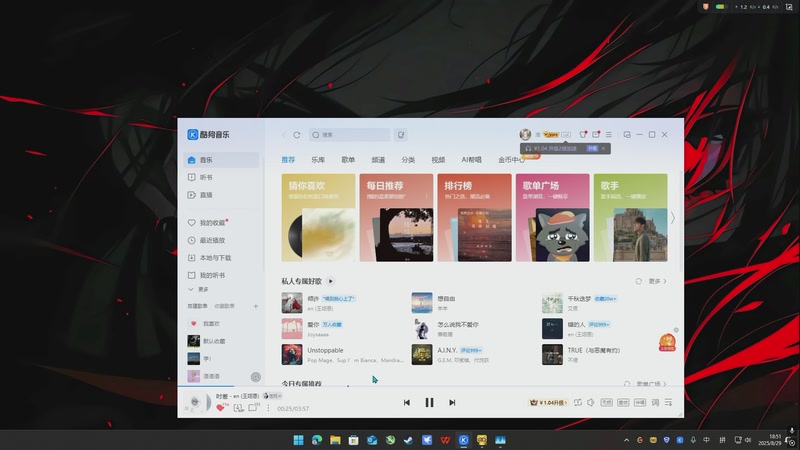Open the 每日推荐 card
Image resolution: width=800 pixels, height=450 pixels.
click(x=396, y=218)
